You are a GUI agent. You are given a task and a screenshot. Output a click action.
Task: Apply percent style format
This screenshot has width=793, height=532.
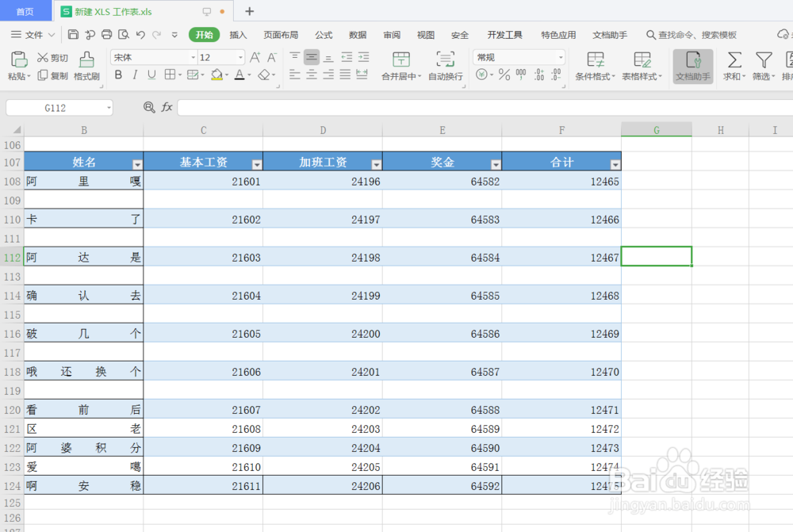tap(504, 75)
